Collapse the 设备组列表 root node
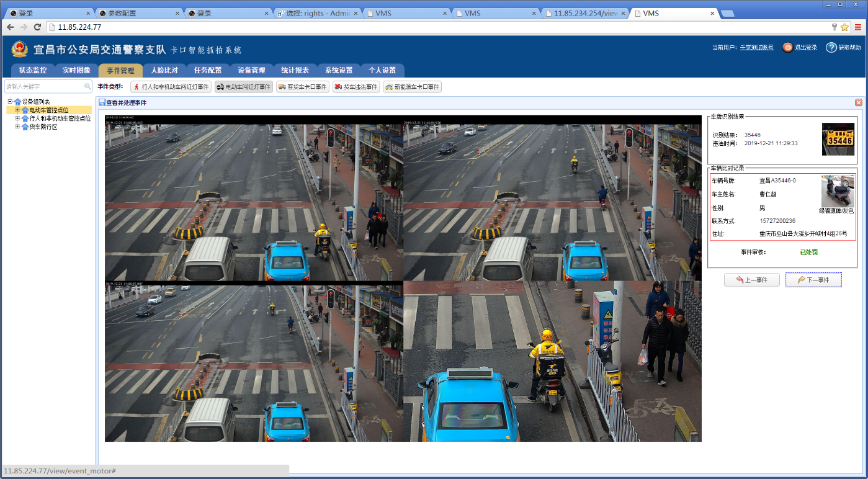 tap(10, 102)
